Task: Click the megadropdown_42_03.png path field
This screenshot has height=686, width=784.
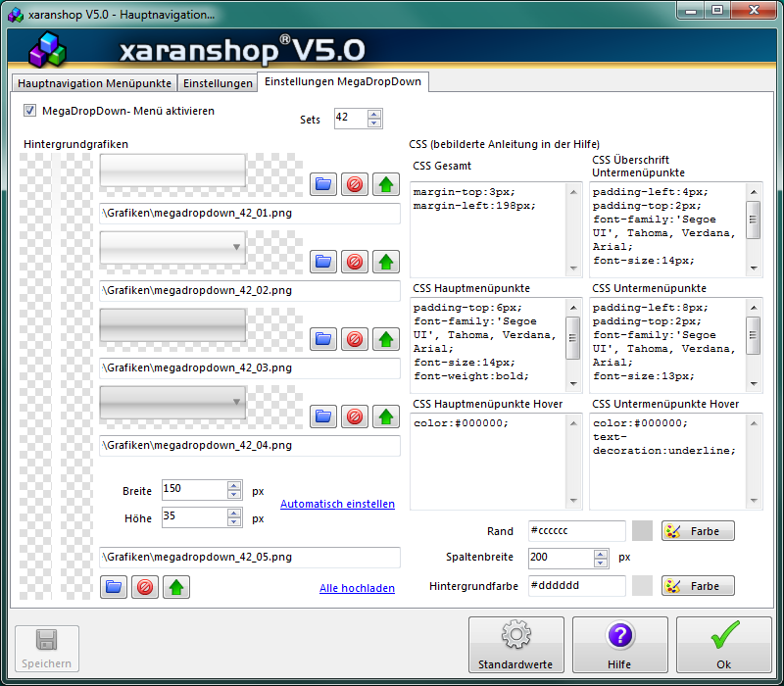Action: click(x=250, y=368)
